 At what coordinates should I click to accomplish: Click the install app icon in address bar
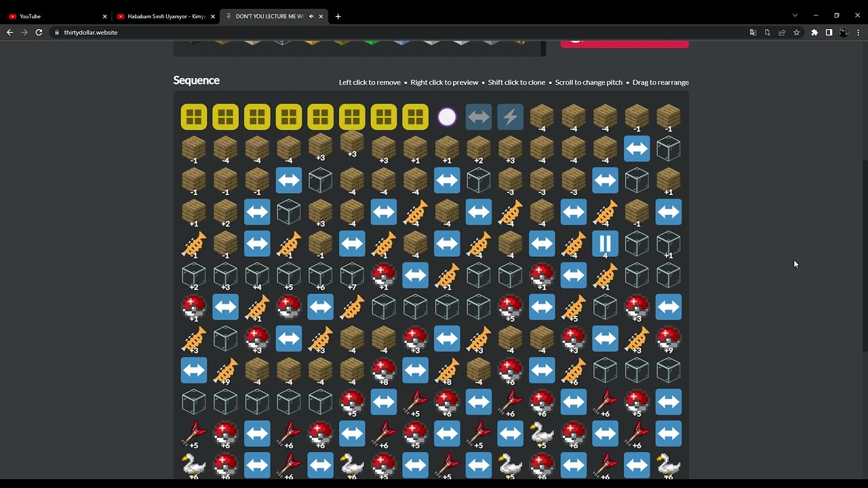coord(767,33)
